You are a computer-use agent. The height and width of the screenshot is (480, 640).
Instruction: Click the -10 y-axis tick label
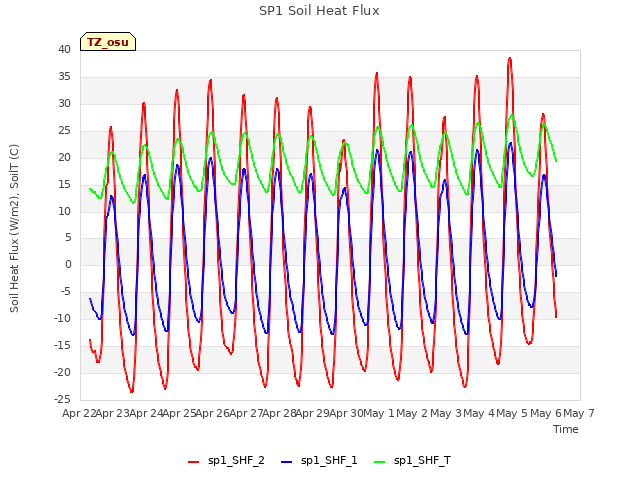point(62,318)
